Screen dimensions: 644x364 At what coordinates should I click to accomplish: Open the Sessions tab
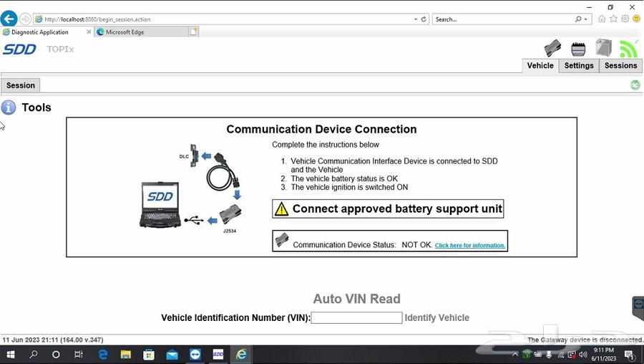coord(620,66)
